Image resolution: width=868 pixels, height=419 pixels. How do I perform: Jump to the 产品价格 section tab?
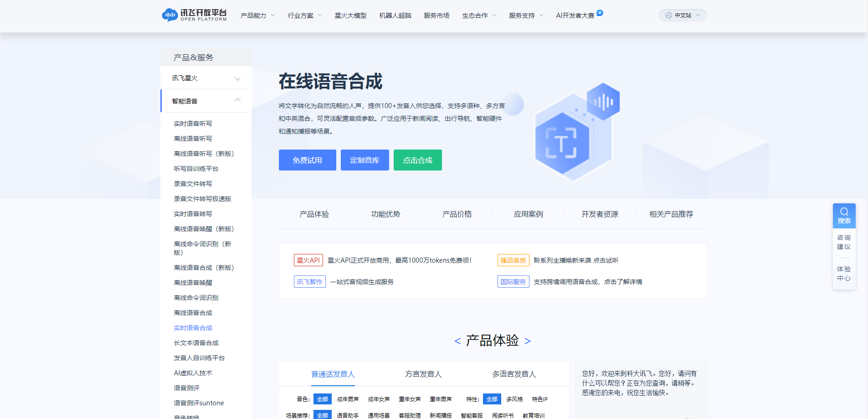[x=457, y=214]
